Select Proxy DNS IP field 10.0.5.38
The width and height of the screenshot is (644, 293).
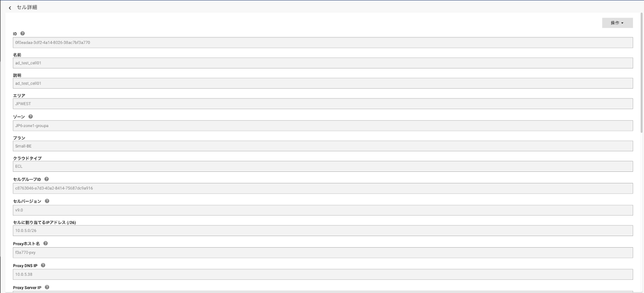tap(323, 274)
